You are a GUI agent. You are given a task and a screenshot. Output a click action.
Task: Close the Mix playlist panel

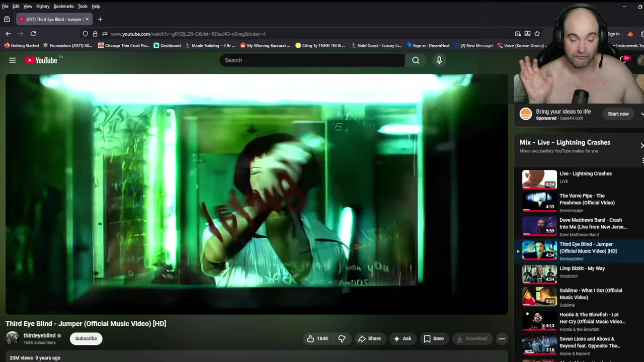click(x=642, y=145)
